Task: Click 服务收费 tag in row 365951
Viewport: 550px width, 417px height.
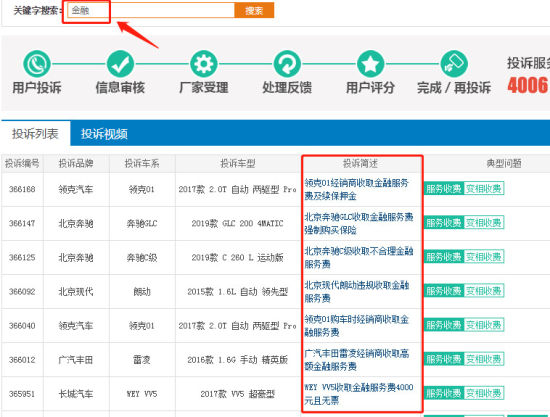Action: (444, 393)
